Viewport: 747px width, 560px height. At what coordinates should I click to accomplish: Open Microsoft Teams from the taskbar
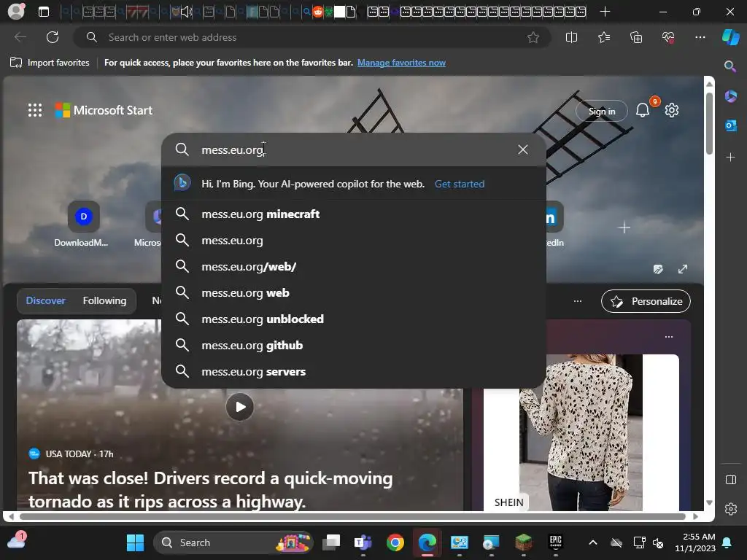point(363,542)
